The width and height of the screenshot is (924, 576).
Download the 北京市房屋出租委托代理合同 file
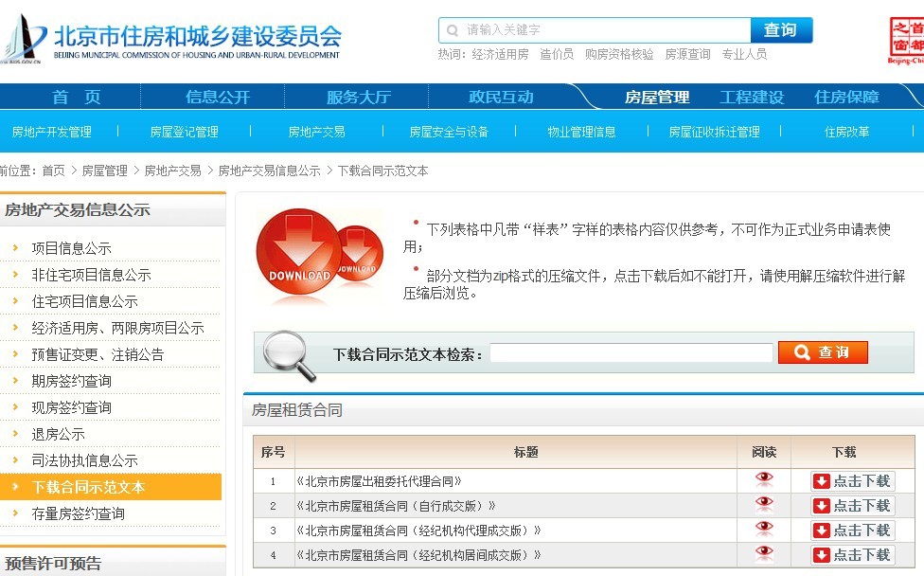(851, 481)
